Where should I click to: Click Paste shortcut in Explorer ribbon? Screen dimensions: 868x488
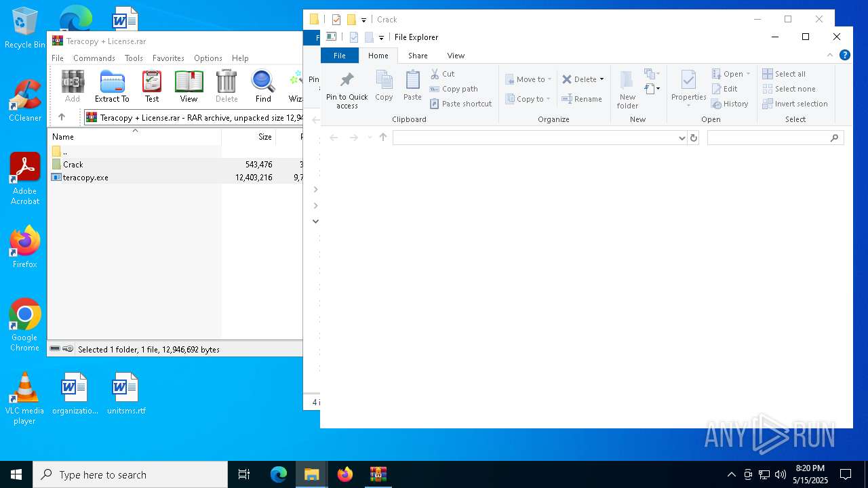pyautogui.click(x=460, y=104)
